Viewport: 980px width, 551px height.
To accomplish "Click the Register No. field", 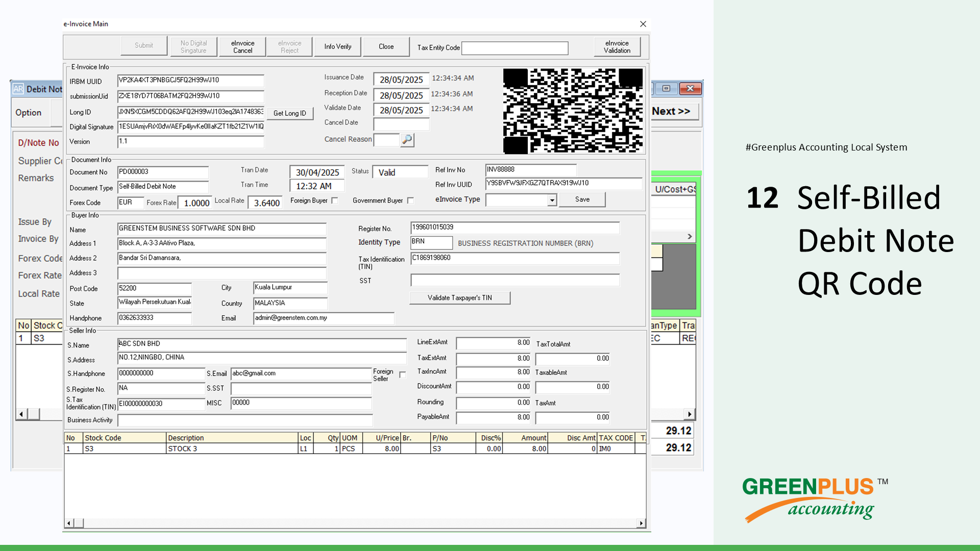I will pos(515,228).
